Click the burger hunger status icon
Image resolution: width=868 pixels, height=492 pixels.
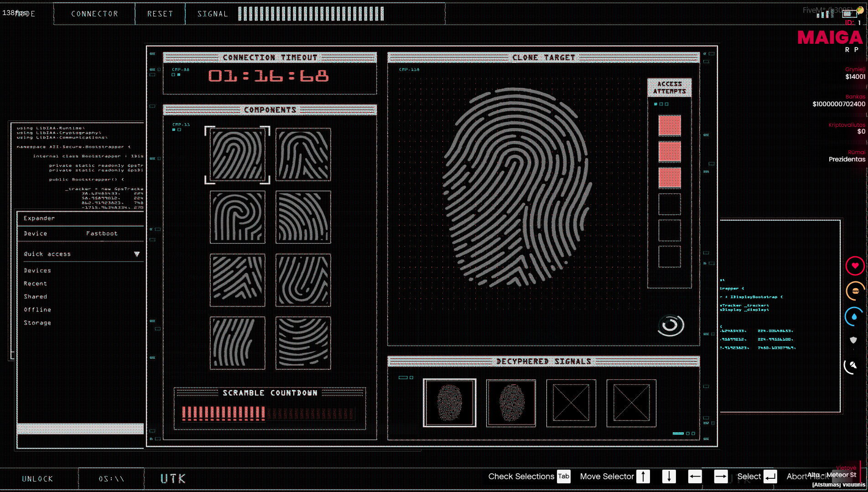click(855, 291)
